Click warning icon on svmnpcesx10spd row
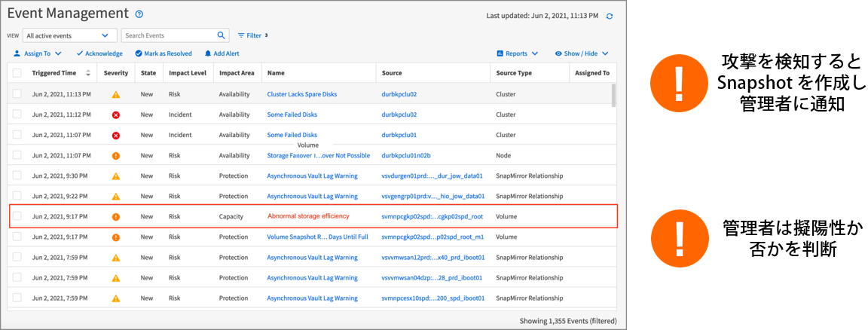The width and height of the screenshot is (868, 330). tap(116, 298)
